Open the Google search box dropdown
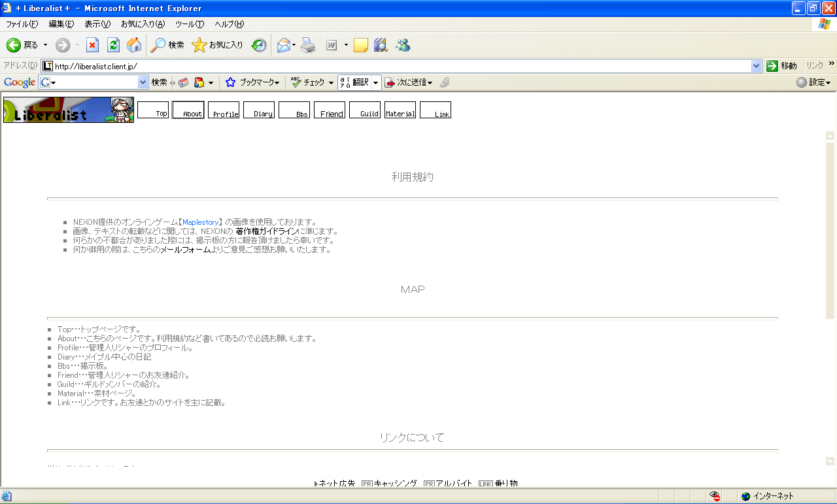Viewport: 837px width, 504px height. point(143,82)
